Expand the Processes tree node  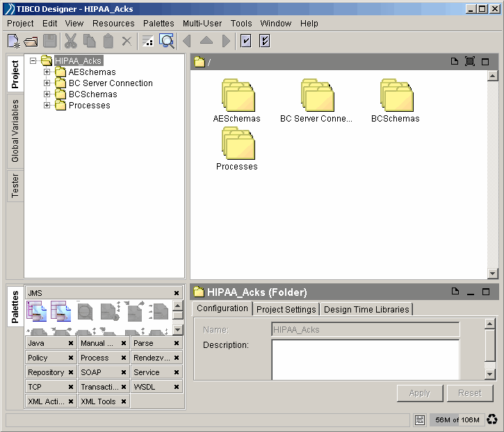pyautogui.click(x=47, y=105)
